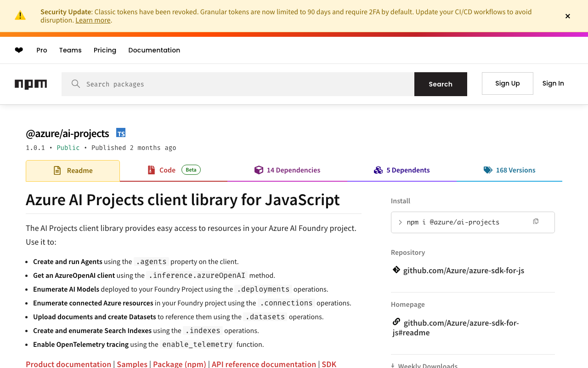Click the npm logo
The width and height of the screenshot is (588, 368).
[x=31, y=84]
